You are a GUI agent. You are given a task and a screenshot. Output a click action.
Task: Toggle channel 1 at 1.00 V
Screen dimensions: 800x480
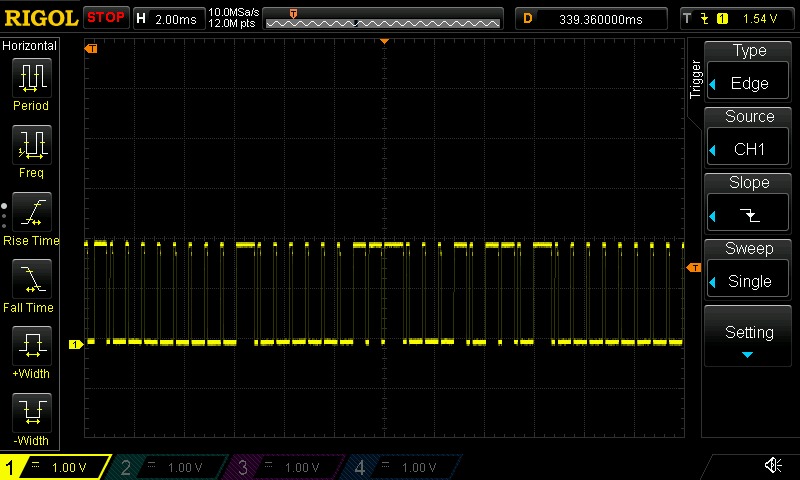55,467
